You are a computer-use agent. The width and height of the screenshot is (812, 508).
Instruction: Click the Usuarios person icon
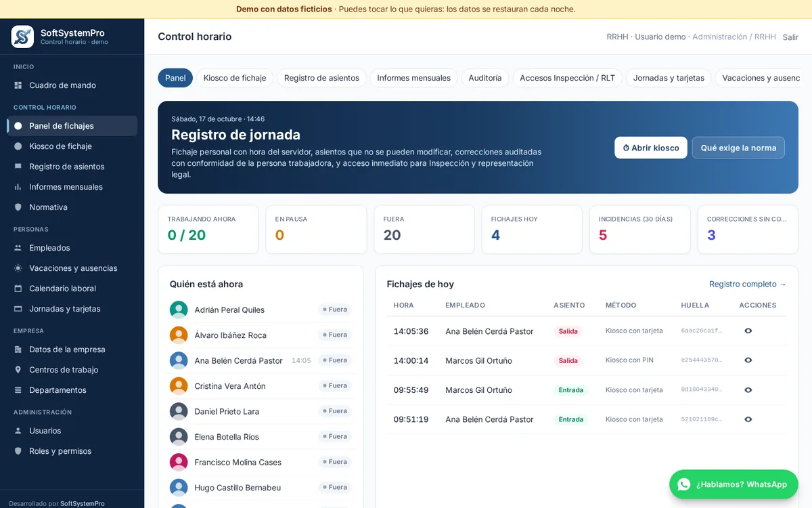pyautogui.click(x=18, y=431)
